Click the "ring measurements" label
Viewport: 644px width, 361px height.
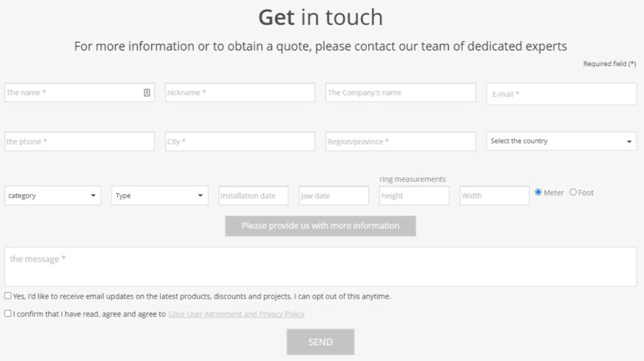413,179
